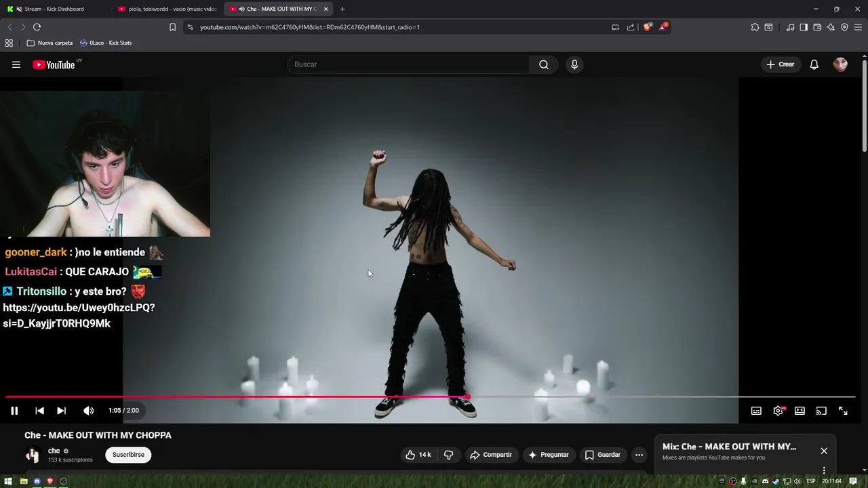Open the Nueva carpeta bookmarks folder
This screenshot has height=488, width=868.
50,43
